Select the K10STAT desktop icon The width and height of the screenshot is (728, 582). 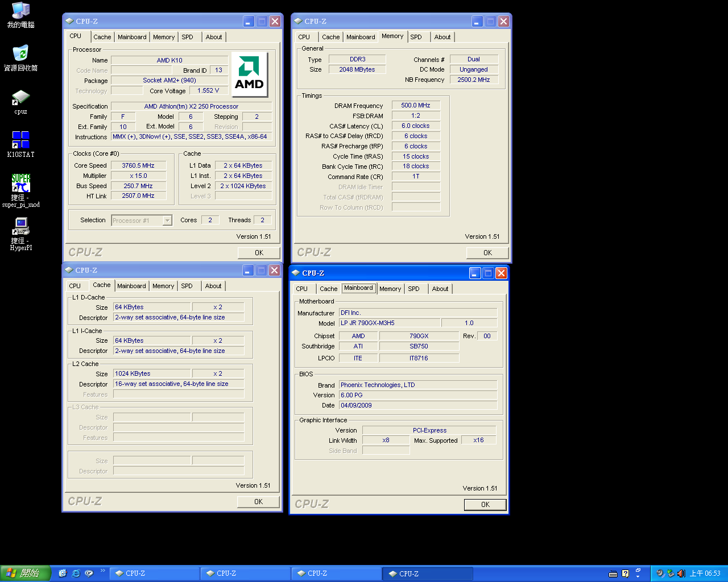[x=21, y=144]
